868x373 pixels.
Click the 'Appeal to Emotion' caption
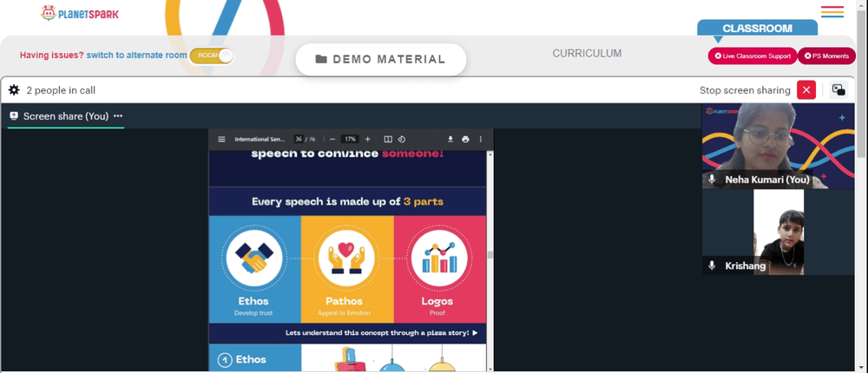coord(344,313)
